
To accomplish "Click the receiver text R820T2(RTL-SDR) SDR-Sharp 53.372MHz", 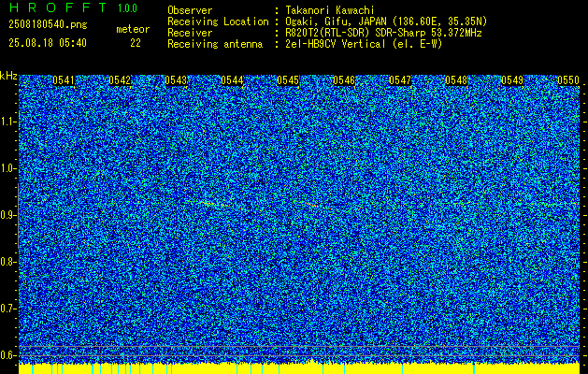I will (383, 33).
